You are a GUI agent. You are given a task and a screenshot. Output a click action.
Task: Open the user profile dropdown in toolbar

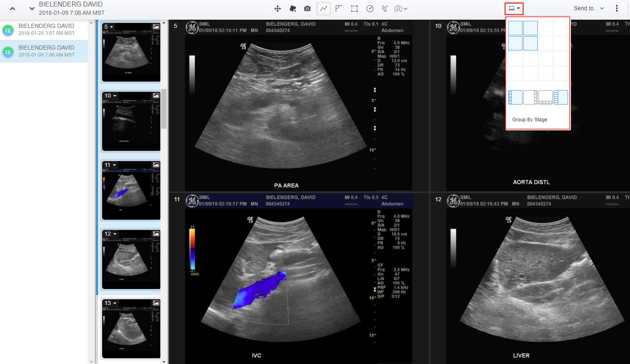pyautogui.click(x=401, y=9)
